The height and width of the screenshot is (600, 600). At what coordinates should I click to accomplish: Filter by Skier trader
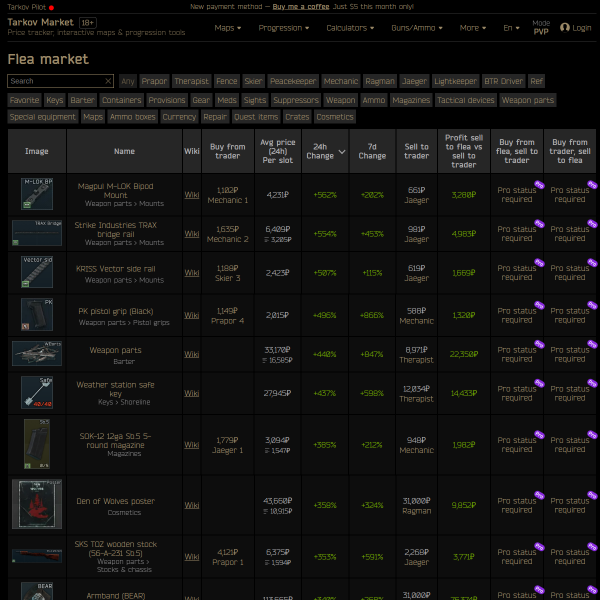coord(253,81)
